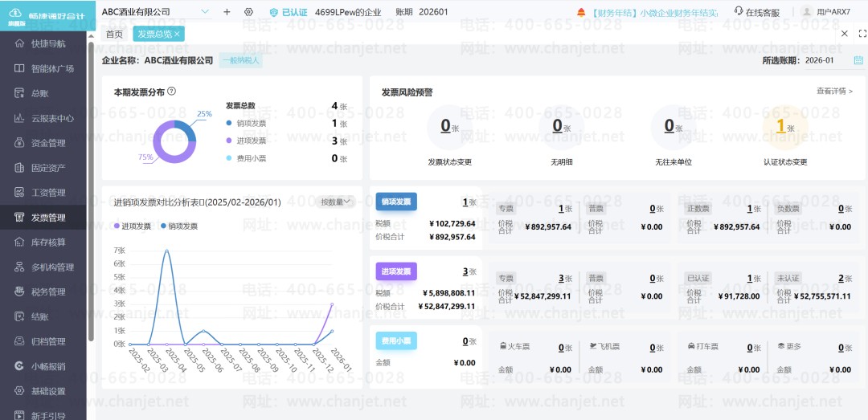Open 用户ARX7 avatar icon
This screenshot has height=420, width=868.
click(807, 11)
